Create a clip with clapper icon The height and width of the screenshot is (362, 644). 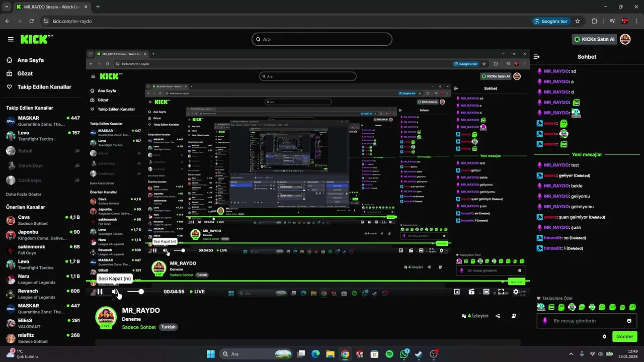(471, 292)
